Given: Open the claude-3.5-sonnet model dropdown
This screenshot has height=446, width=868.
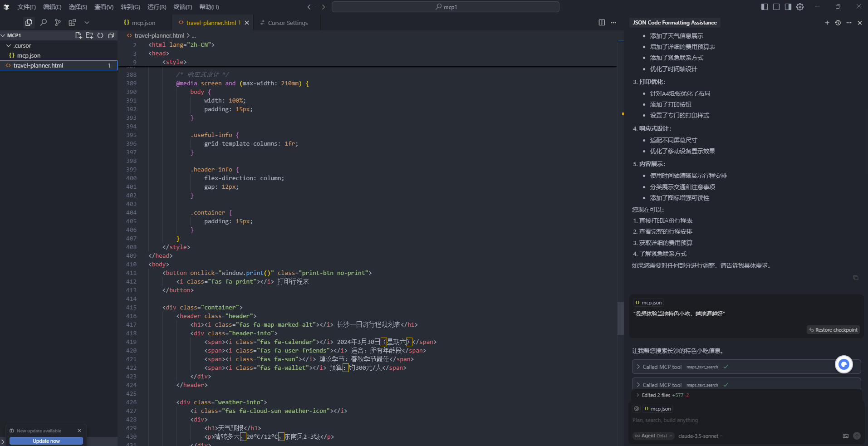Looking at the screenshot, I should click(700, 436).
